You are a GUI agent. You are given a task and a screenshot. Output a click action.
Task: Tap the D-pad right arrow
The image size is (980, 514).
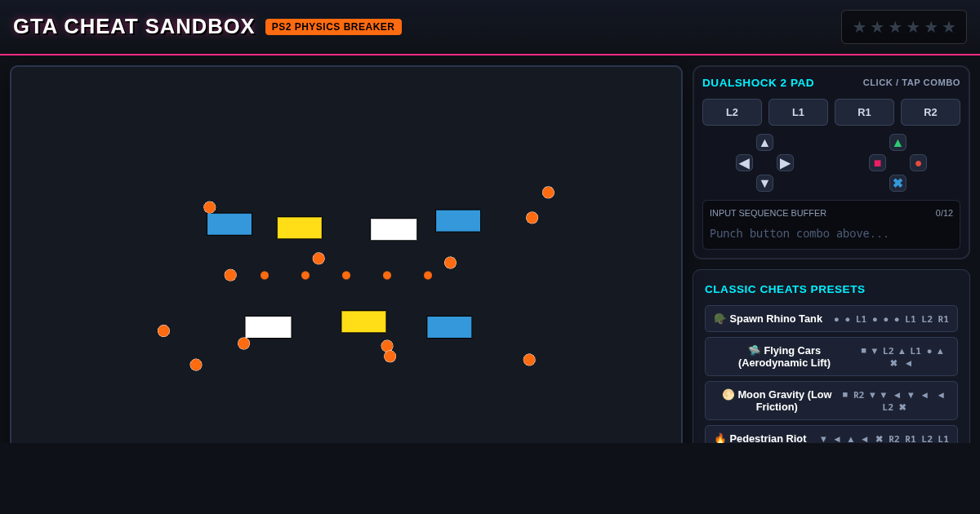tap(785, 163)
